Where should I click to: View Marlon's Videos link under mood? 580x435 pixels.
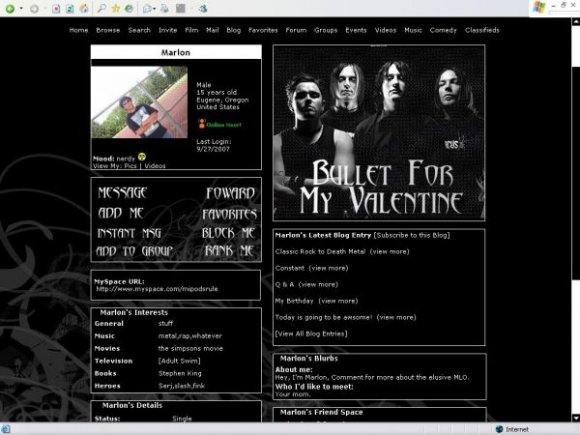pyautogui.click(x=155, y=166)
